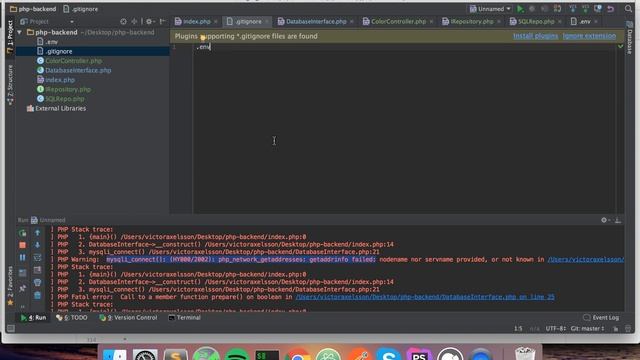Viewport: 640px width, 360px height.
Task: Select External Libraries node
Action: 56,109
